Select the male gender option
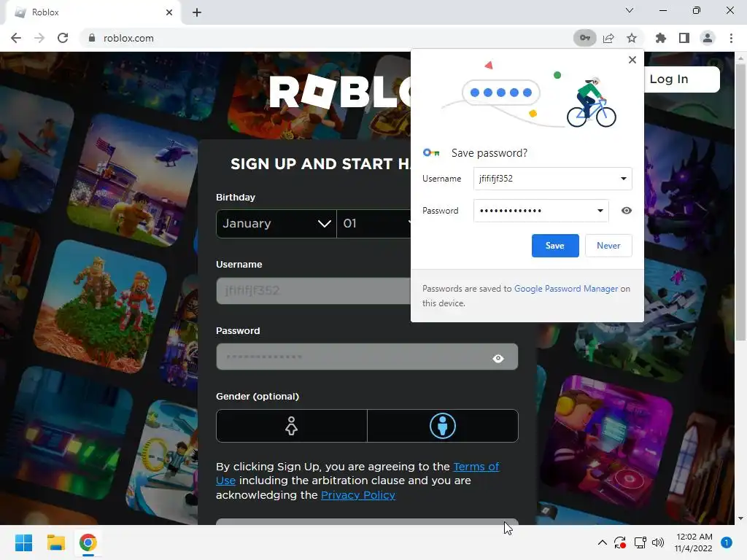 [x=443, y=426]
